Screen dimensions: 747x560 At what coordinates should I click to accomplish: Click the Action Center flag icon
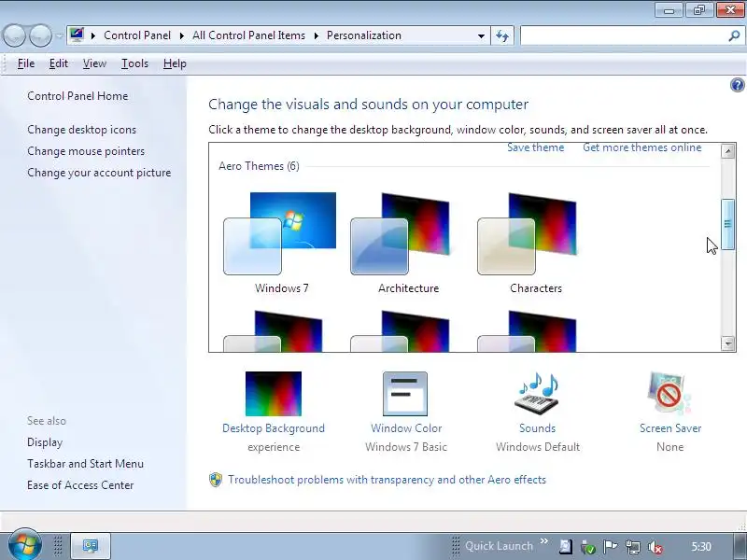pos(611,547)
